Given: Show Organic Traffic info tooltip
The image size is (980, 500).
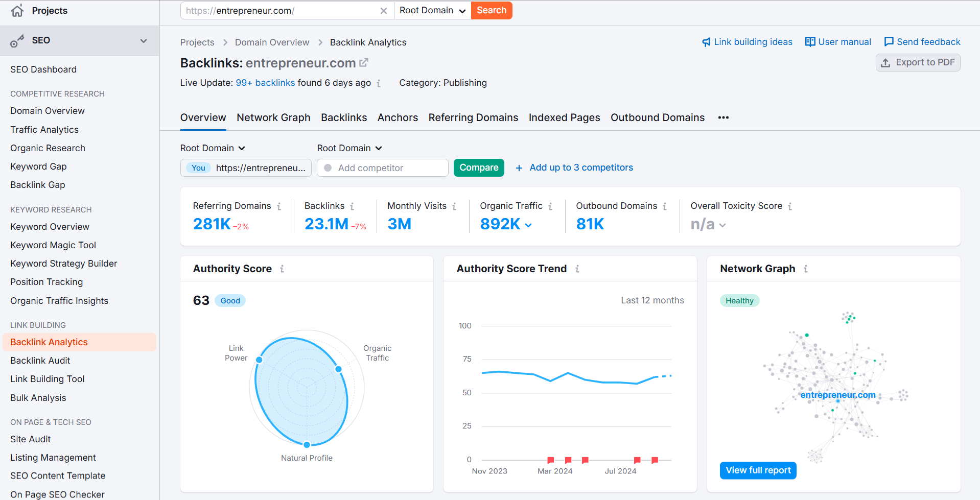Looking at the screenshot, I should click(550, 206).
